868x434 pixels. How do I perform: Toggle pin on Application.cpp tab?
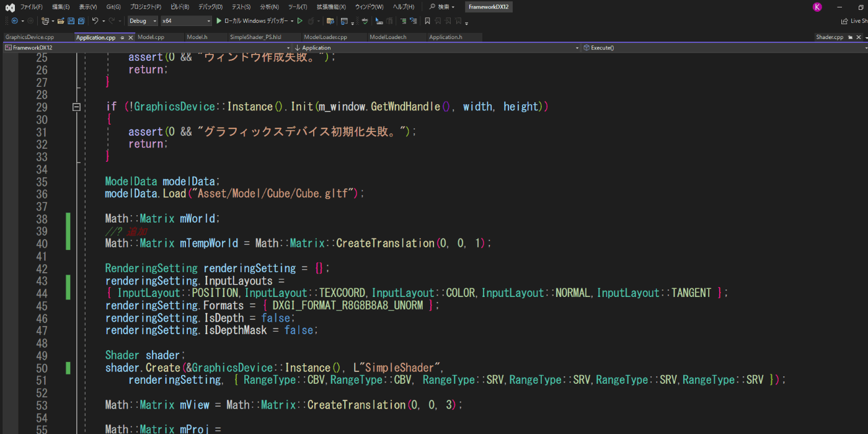122,37
